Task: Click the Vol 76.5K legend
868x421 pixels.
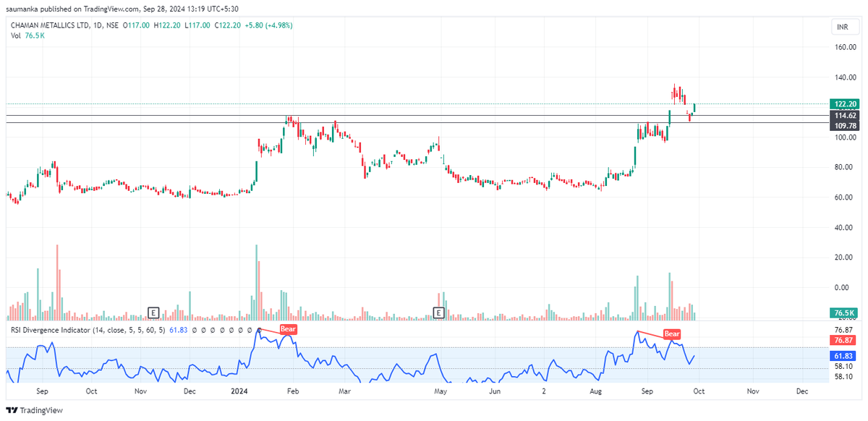Action: 27,35
